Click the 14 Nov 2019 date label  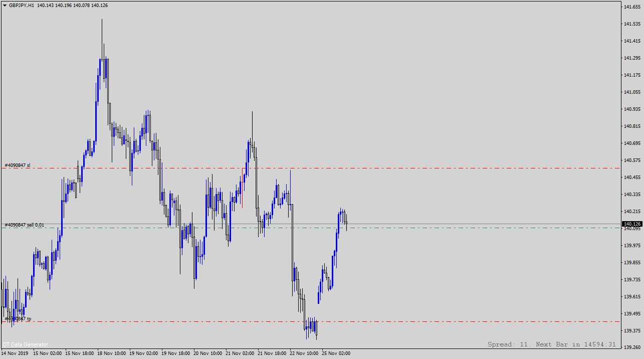15,353
